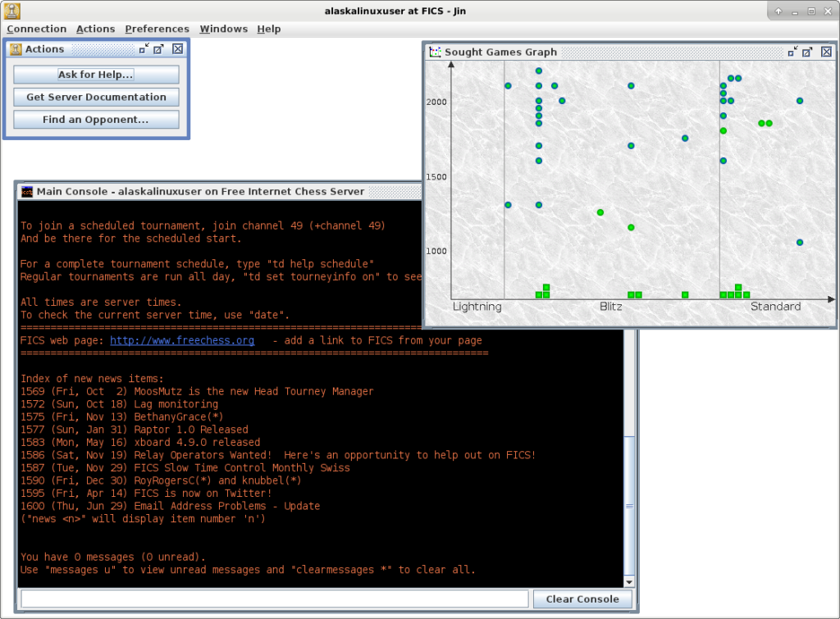Click Get Server Documentation
The width and height of the screenshot is (840, 619).
pos(96,97)
